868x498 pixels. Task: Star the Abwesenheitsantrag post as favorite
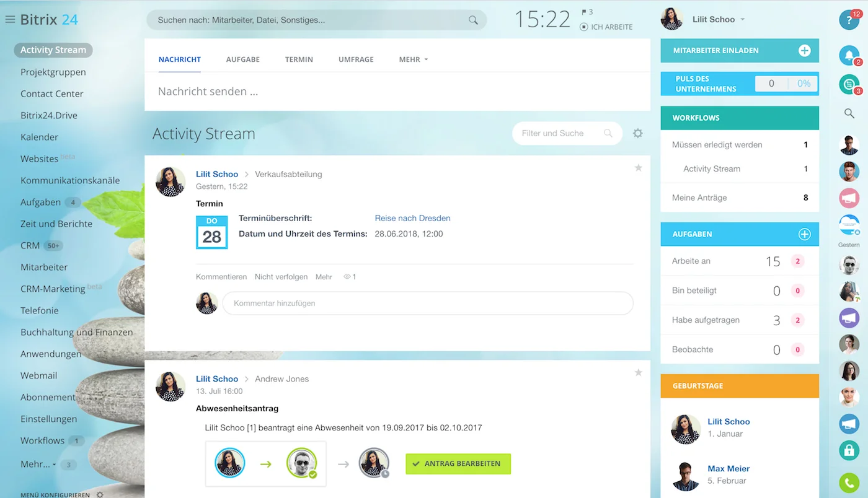pyautogui.click(x=638, y=372)
